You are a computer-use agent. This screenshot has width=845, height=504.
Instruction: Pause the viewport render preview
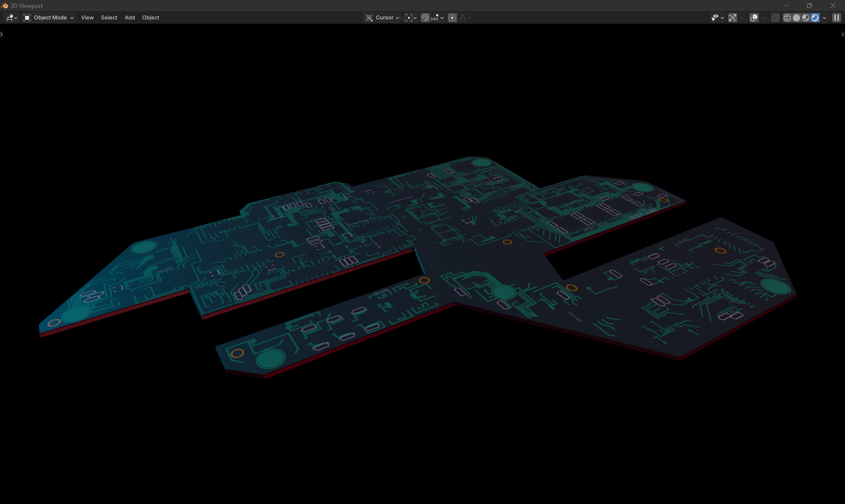[836, 18]
